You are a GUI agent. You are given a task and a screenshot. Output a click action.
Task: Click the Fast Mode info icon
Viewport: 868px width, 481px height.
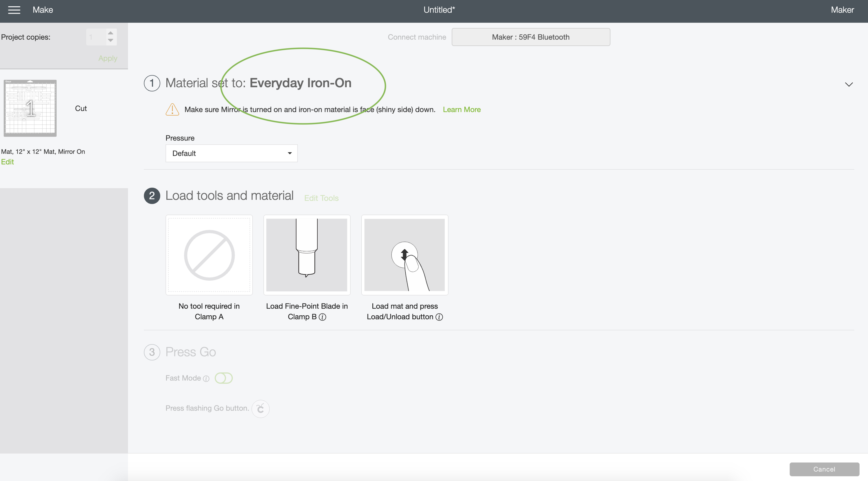(x=206, y=379)
